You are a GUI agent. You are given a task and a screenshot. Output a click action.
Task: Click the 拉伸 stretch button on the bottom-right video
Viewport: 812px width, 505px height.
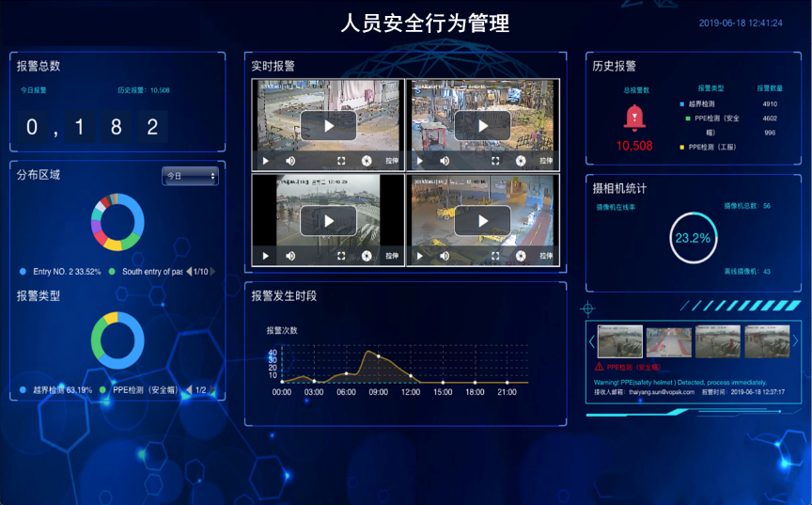545,255
